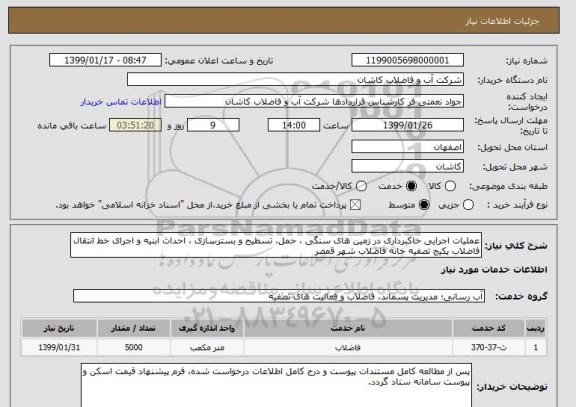The width and height of the screenshot is (576, 407).
Task: Click the service group field
Action: pyautogui.click(x=279, y=296)
